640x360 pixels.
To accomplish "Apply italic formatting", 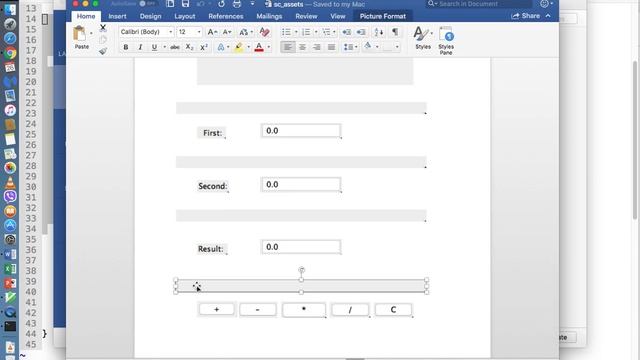I will (x=140, y=47).
